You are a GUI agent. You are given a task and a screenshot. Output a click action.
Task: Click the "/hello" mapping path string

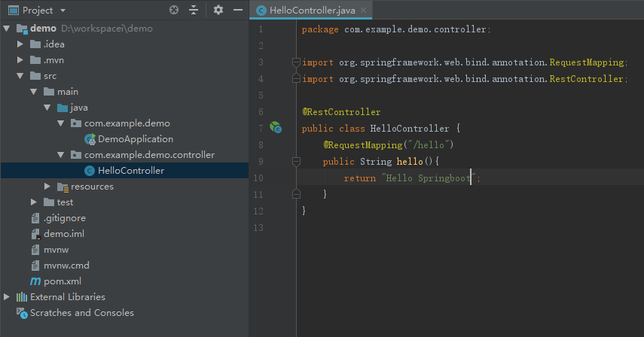click(x=429, y=145)
